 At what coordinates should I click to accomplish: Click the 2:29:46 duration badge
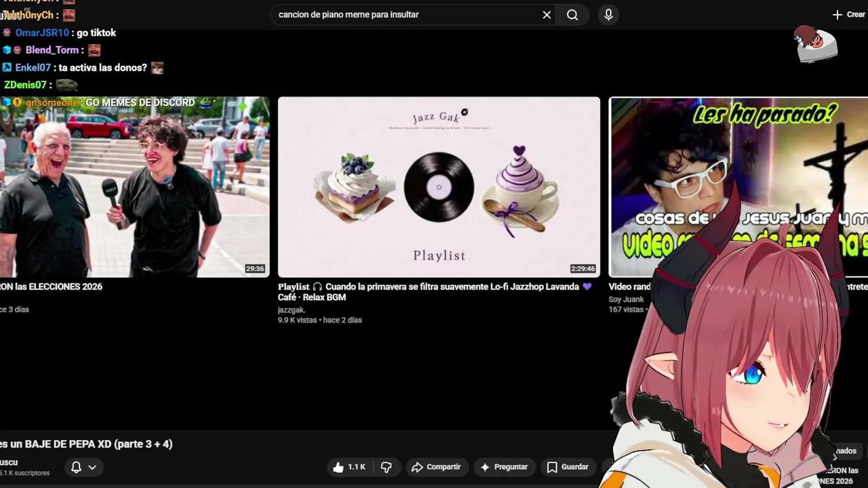583,269
